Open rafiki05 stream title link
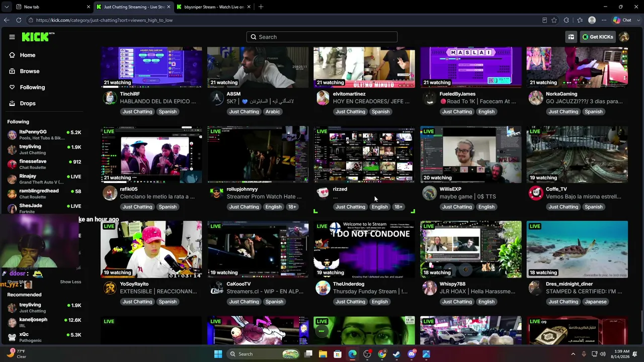The image size is (644, 362). [x=157, y=197]
